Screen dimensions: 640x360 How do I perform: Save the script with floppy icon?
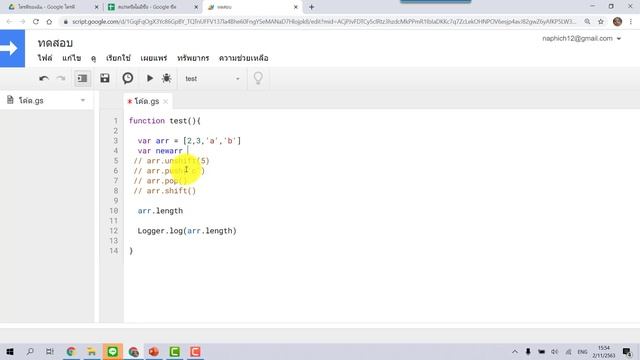[x=105, y=78]
